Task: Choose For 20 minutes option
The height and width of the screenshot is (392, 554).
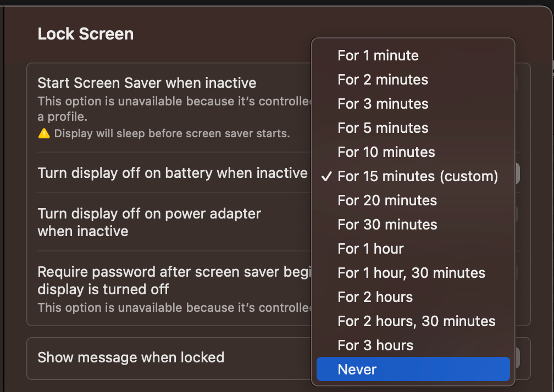Action: pos(413,200)
